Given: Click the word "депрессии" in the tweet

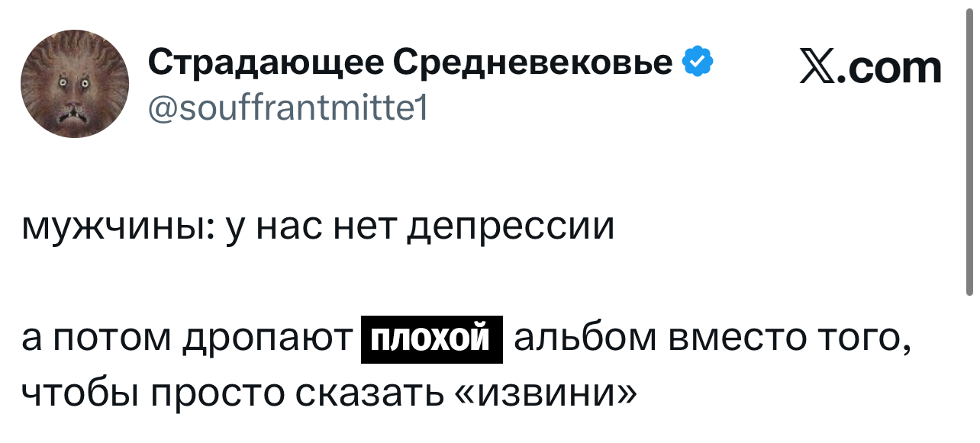Looking at the screenshot, I should 509,226.
